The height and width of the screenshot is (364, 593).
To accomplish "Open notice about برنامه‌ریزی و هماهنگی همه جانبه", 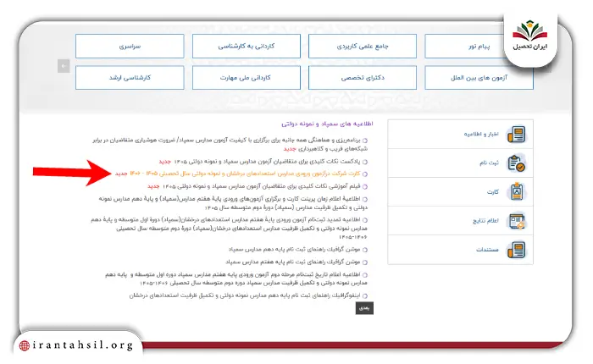I will click(230, 144).
